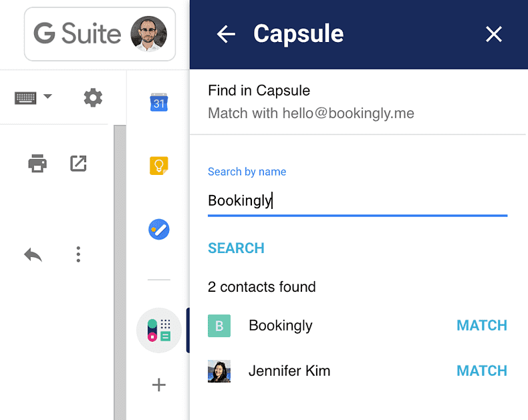Close the Capsule side panel
Screen dimensions: 528x420
click(x=494, y=34)
